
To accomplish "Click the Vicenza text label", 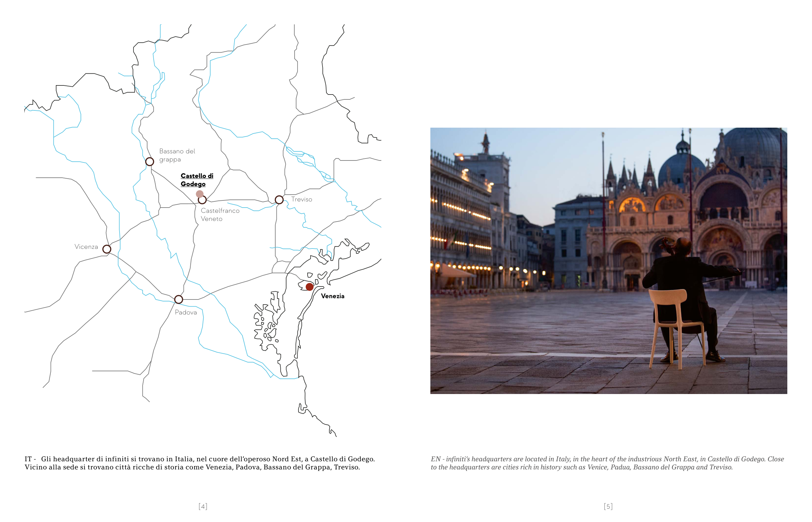I will coord(86,247).
